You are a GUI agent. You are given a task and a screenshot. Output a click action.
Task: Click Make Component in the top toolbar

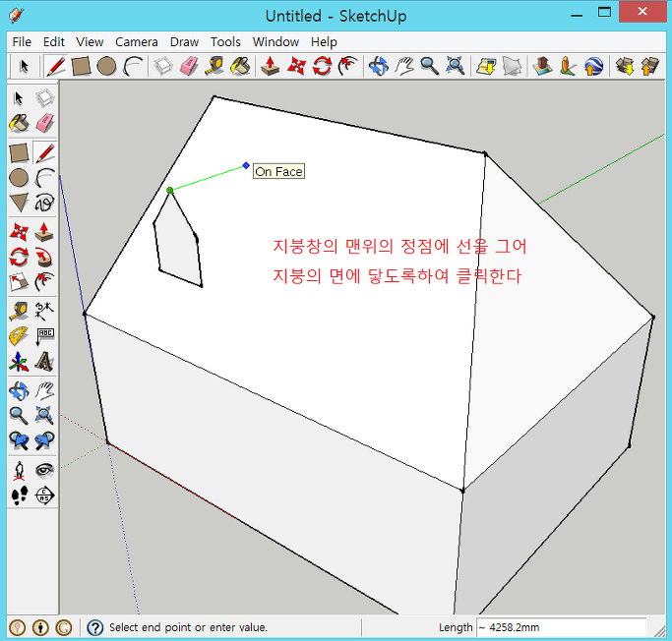pos(163,67)
